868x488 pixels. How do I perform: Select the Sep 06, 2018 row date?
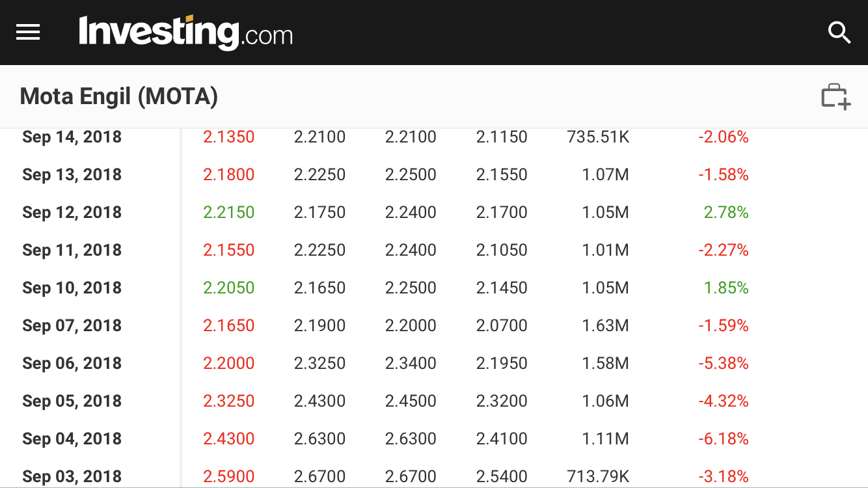coord(72,364)
